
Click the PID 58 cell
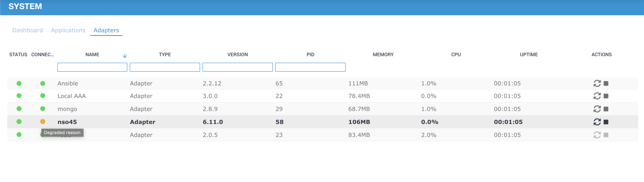(279, 122)
